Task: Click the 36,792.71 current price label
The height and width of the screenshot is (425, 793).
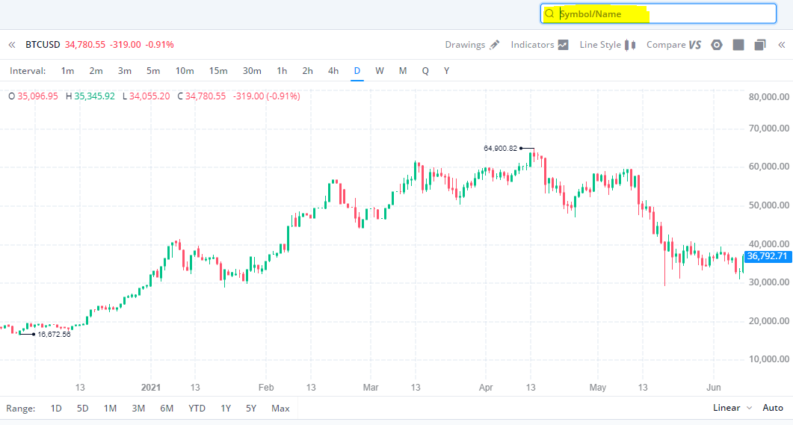Action: click(x=767, y=257)
